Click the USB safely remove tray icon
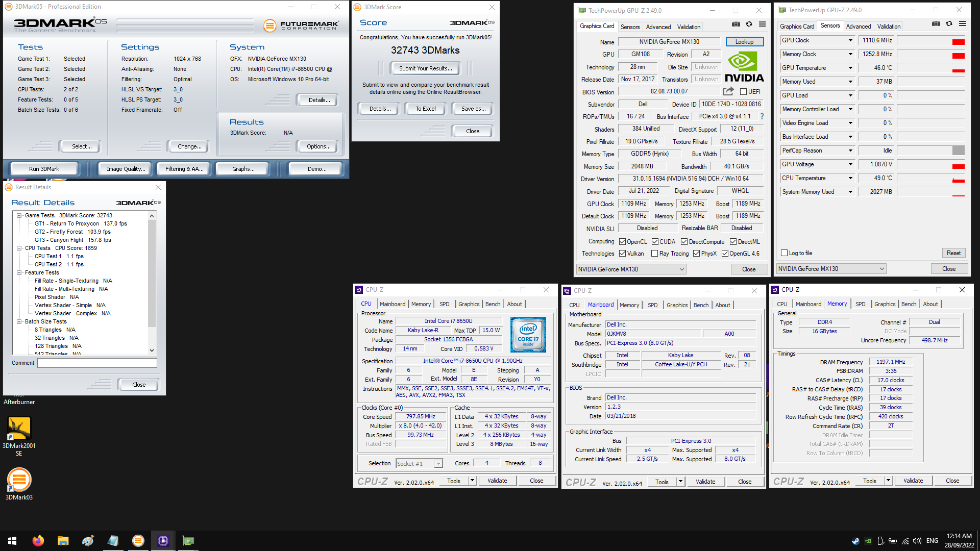Screen dimensions: 980x551 tap(880, 541)
